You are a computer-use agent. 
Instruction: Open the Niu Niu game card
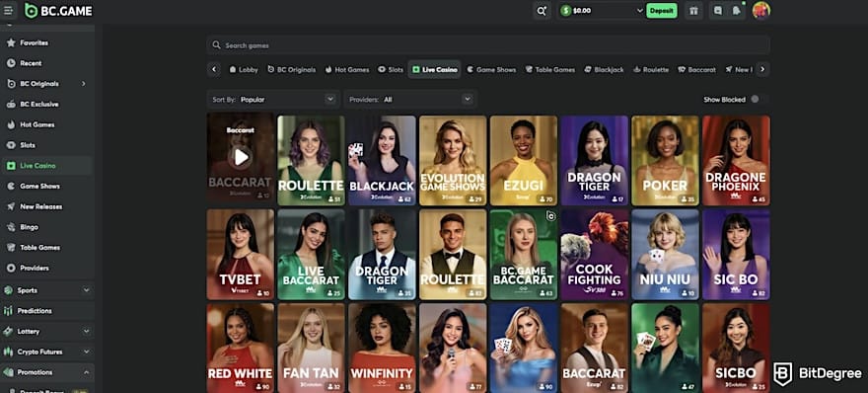(x=666, y=255)
